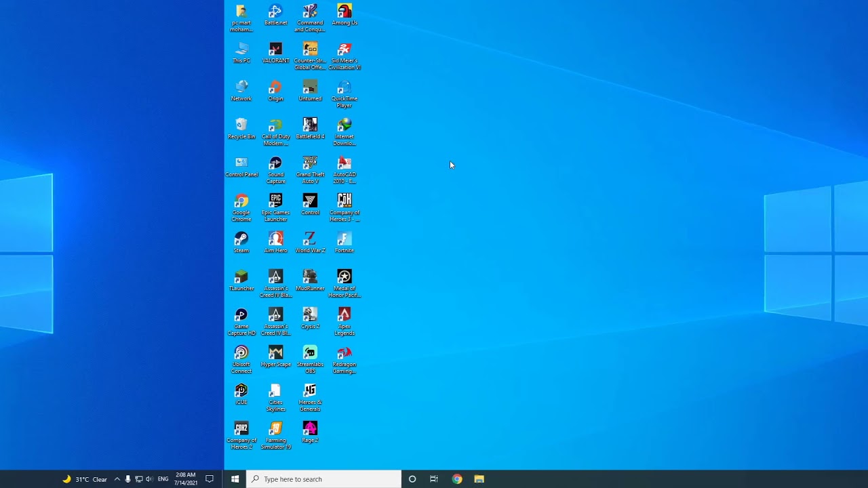Viewport: 868px width, 488px height.
Task: Open the 31°C Clear weather widget
Action: tap(85, 479)
